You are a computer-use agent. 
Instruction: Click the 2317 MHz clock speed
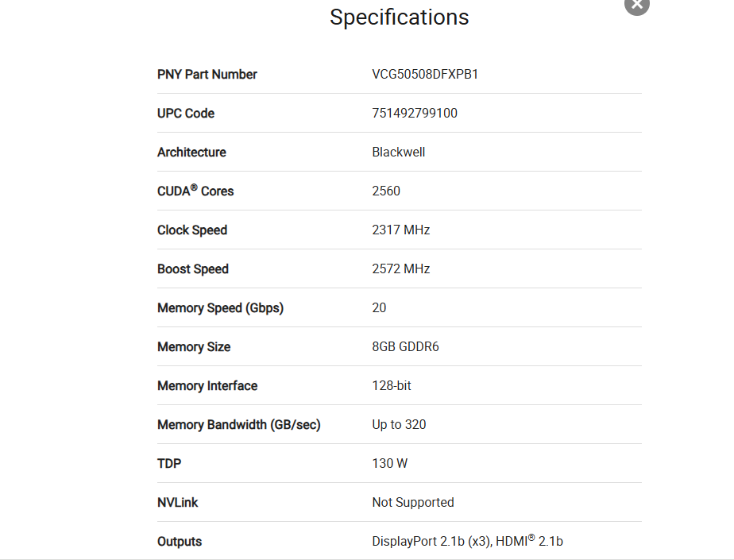pyautogui.click(x=400, y=230)
